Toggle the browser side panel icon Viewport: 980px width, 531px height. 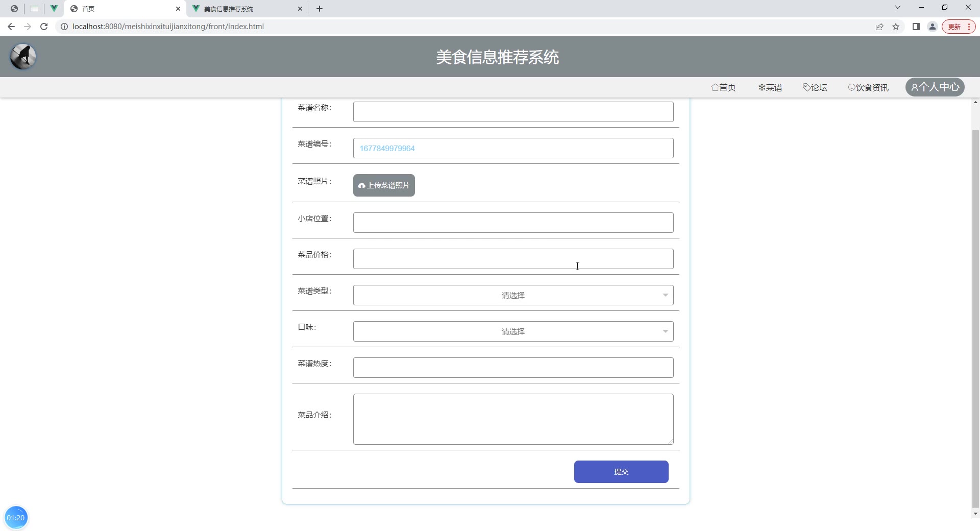click(x=916, y=27)
